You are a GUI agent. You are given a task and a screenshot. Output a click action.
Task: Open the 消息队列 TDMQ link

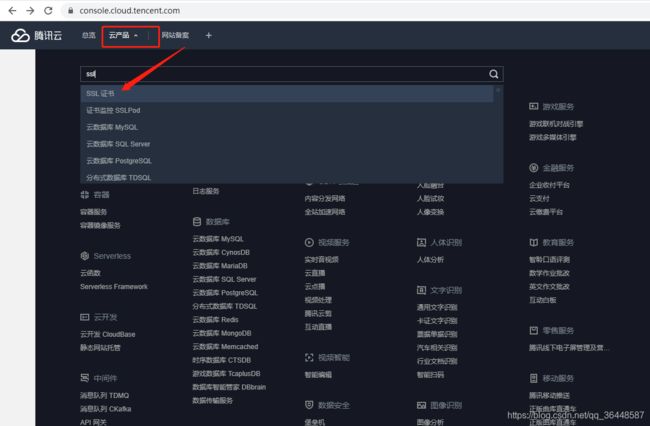pos(104,395)
